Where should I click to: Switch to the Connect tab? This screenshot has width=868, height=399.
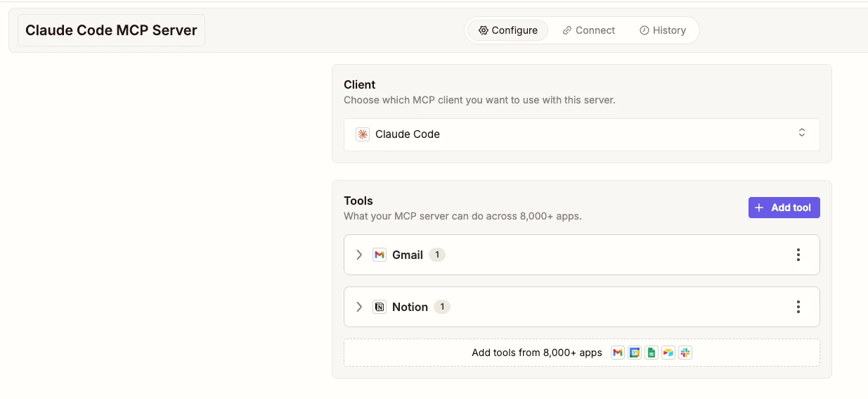pos(588,30)
